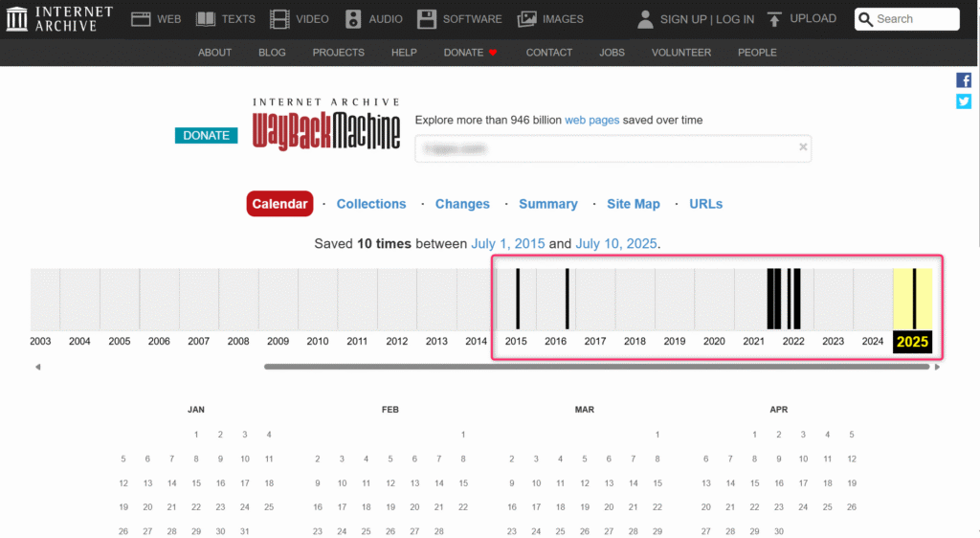Image resolution: width=980 pixels, height=538 pixels.
Task: Click SIGN UP | LOG IN link
Action: coord(707,19)
